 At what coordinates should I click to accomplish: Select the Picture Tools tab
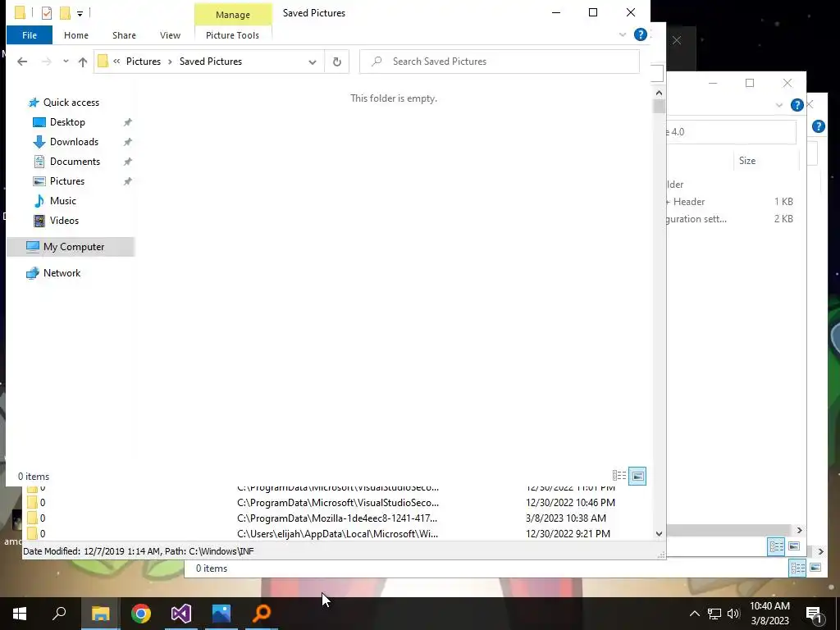[x=232, y=35]
